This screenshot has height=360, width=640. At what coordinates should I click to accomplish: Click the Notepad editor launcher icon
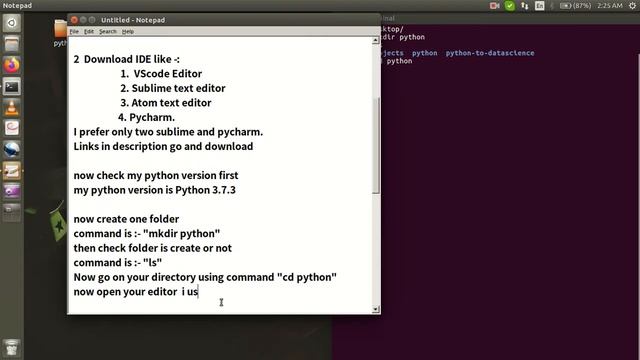[x=11, y=171]
